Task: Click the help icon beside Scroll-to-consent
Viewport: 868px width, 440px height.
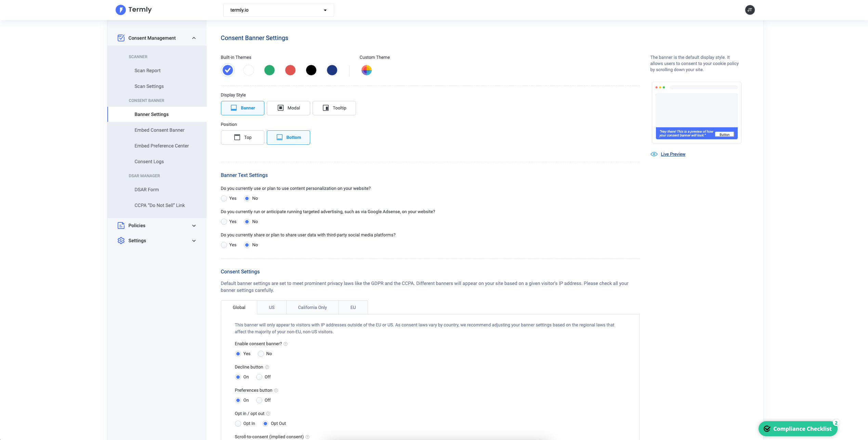Action: [307, 437]
